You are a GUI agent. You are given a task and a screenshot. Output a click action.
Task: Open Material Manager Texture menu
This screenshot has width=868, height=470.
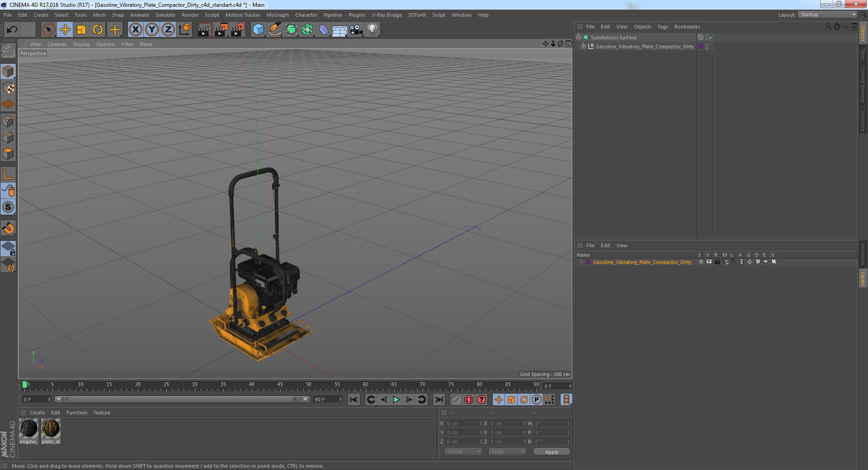pyautogui.click(x=102, y=413)
